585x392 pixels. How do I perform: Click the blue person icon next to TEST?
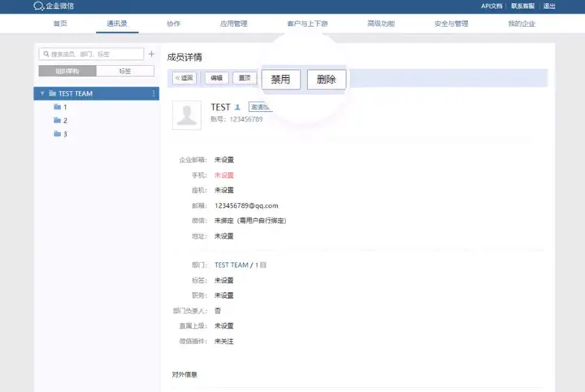coord(237,107)
